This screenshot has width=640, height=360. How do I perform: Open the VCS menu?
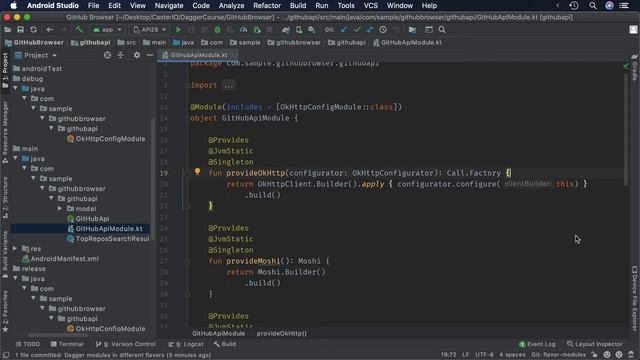tap(371, 6)
